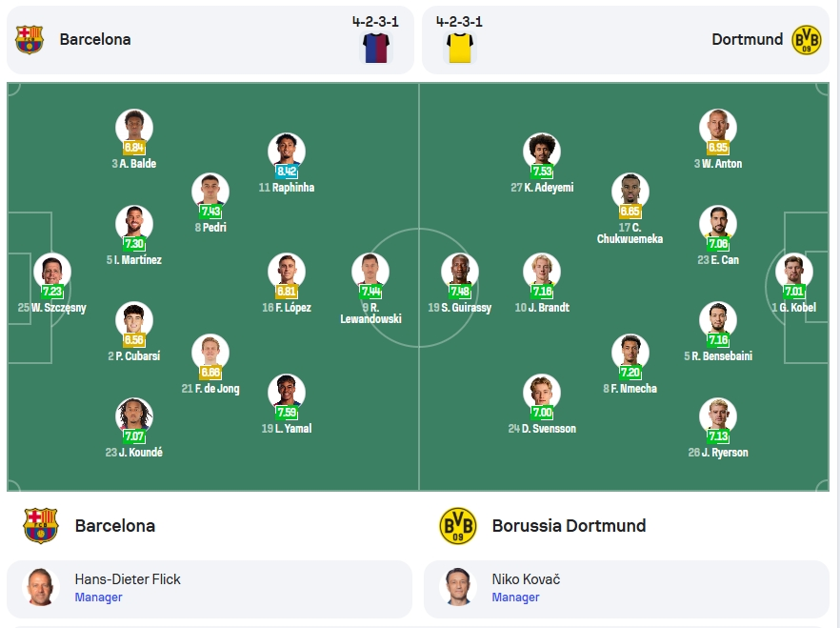Select J. Brandt's player photo
Image resolution: width=840 pixels, height=628 pixels.
542,272
